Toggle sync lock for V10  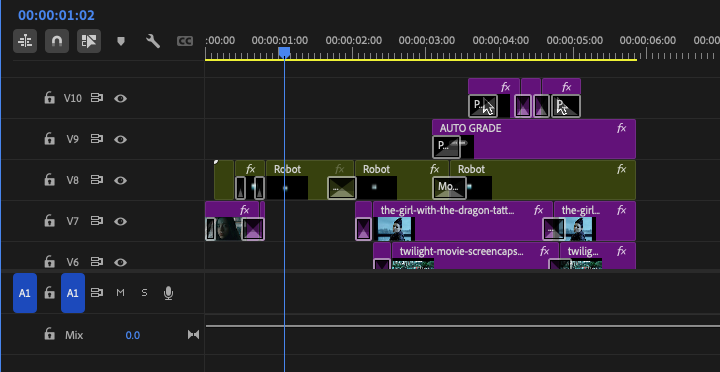[96, 98]
